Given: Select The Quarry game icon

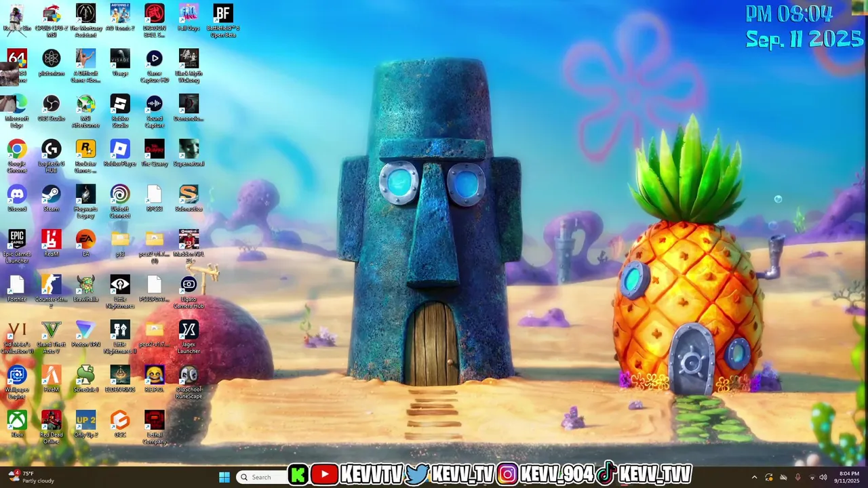Looking at the screenshot, I should point(155,153).
